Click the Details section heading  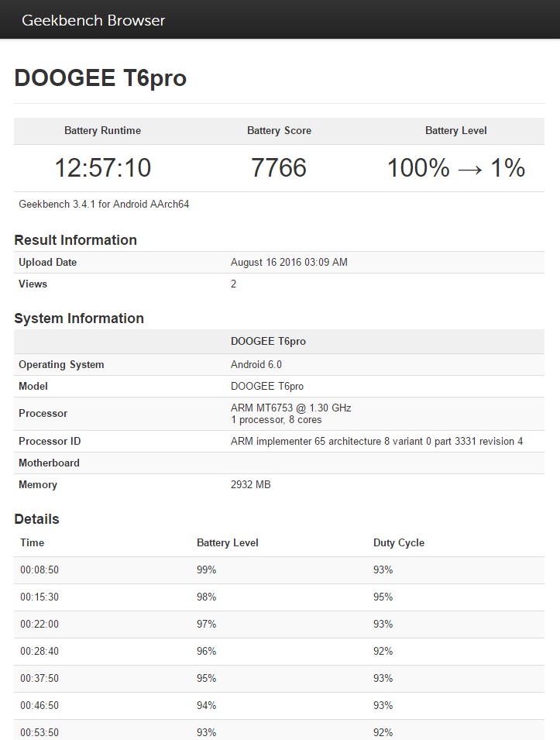click(37, 519)
